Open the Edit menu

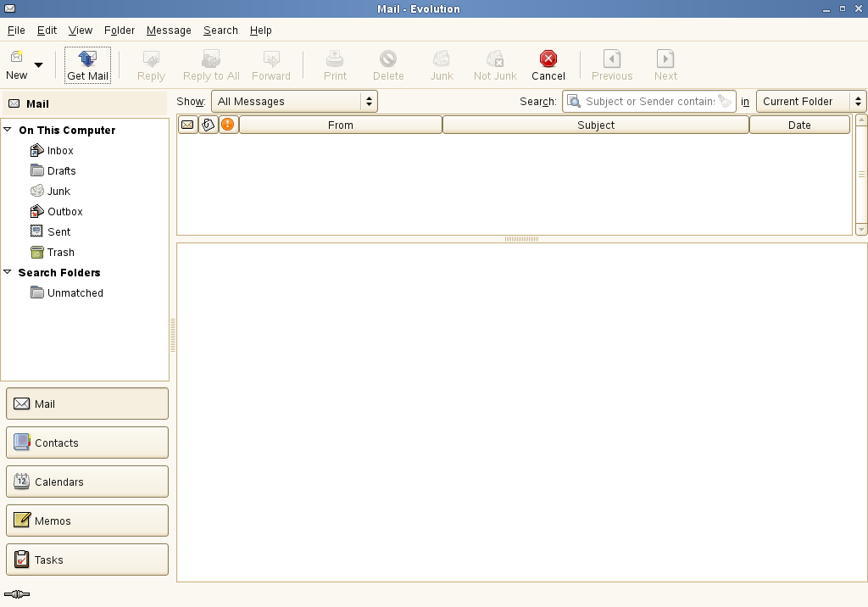pyautogui.click(x=47, y=31)
